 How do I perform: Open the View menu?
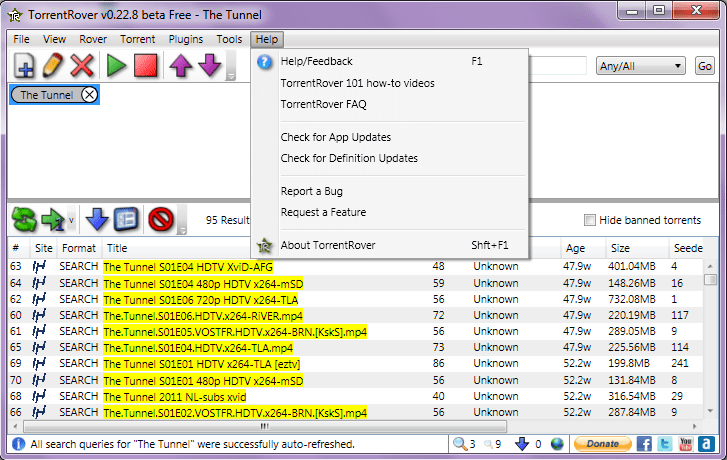tap(54, 39)
